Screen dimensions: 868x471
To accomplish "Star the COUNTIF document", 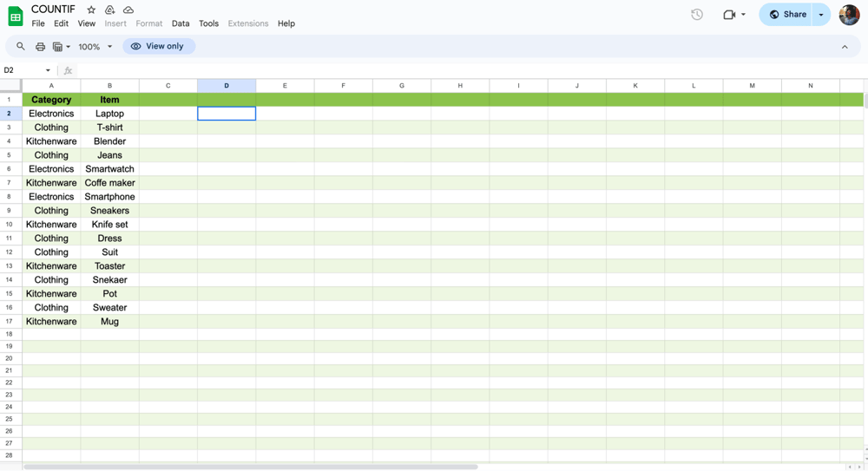I will 91,10.
